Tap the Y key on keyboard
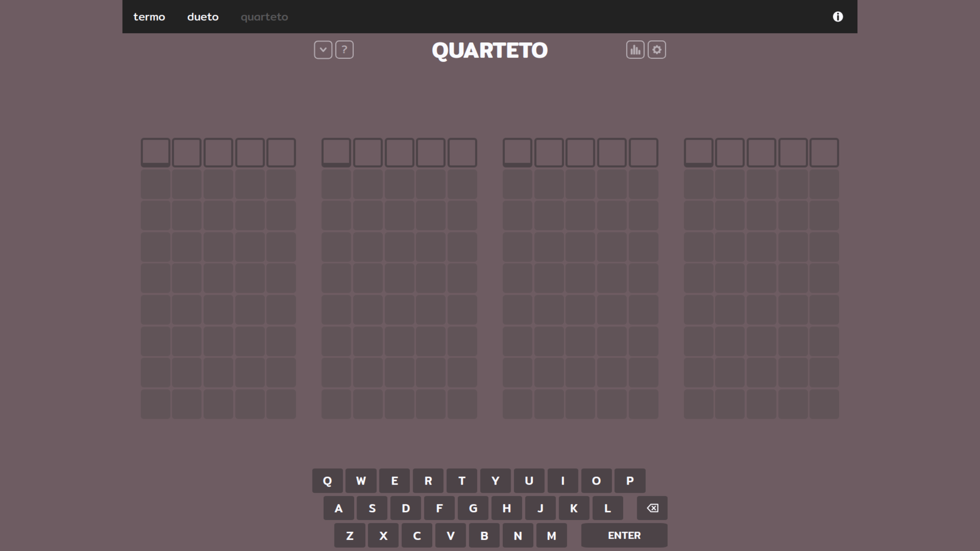The image size is (980, 551). (495, 480)
